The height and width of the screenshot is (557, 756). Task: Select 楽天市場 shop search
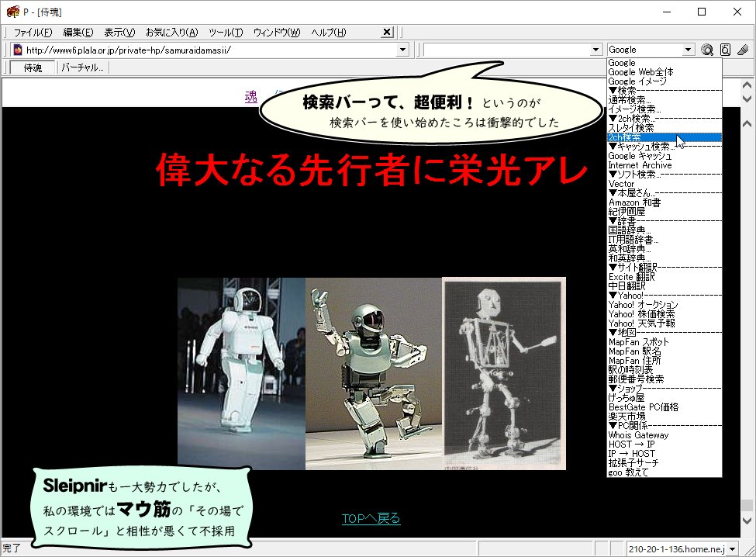(x=665, y=416)
